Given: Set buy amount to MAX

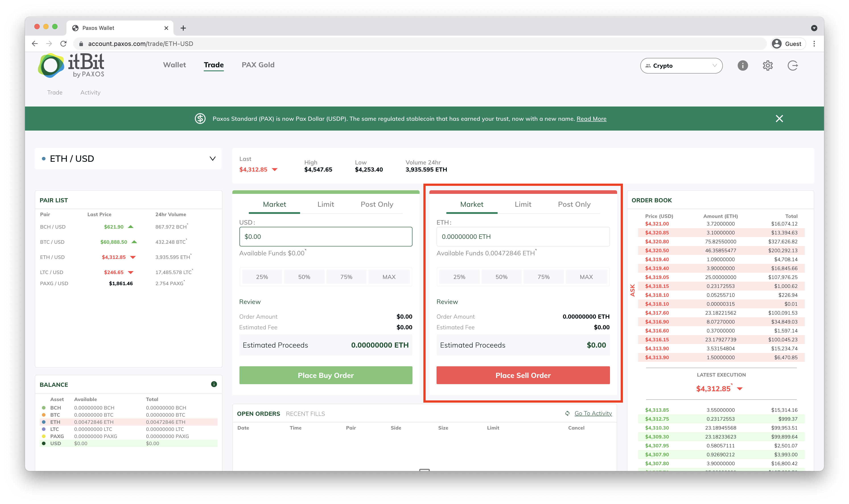Looking at the screenshot, I should (x=389, y=277).
